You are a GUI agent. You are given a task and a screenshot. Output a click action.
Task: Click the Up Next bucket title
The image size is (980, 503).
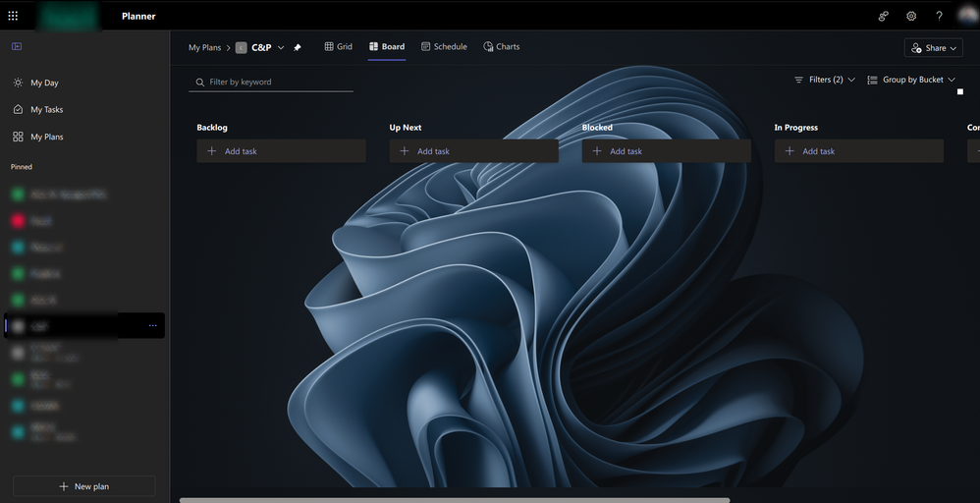click(405, 127)
